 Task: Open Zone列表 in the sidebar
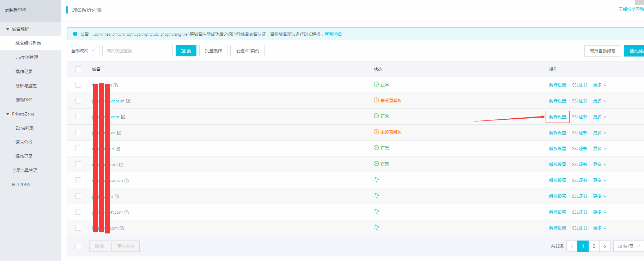point(25,128)
